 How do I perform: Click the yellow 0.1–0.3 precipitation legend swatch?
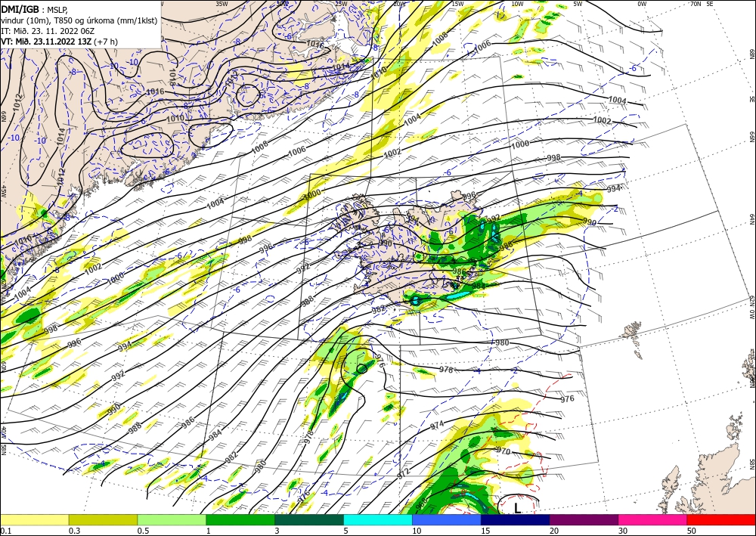click(x=34, y=519)
